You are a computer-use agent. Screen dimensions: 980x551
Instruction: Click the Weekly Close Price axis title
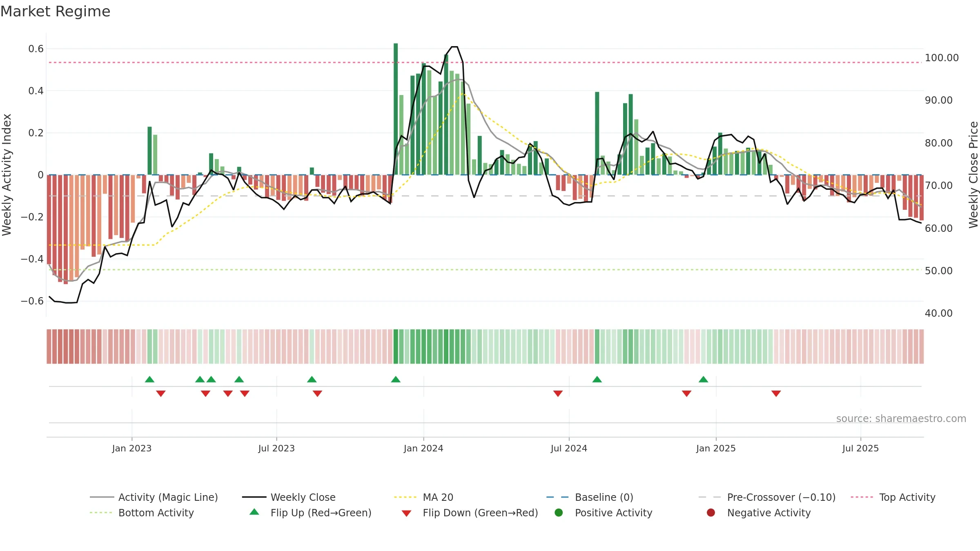click(973, 175)
